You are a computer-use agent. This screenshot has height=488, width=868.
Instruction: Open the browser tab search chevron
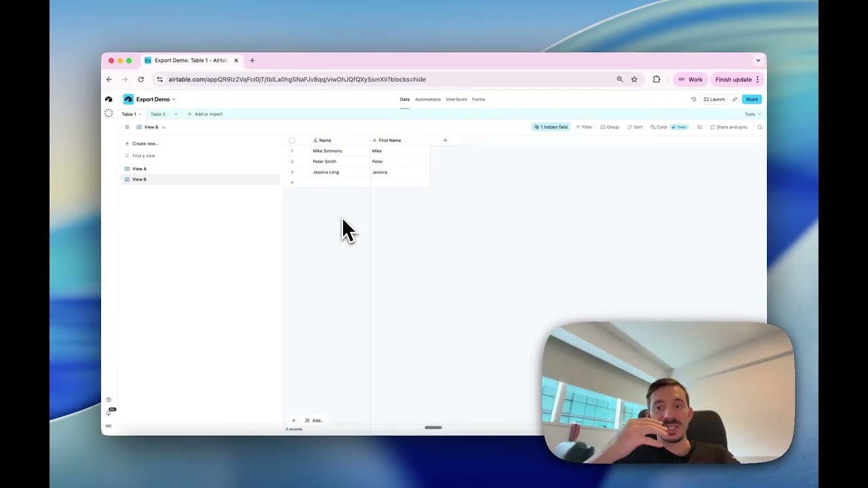[x=758, y=60]
